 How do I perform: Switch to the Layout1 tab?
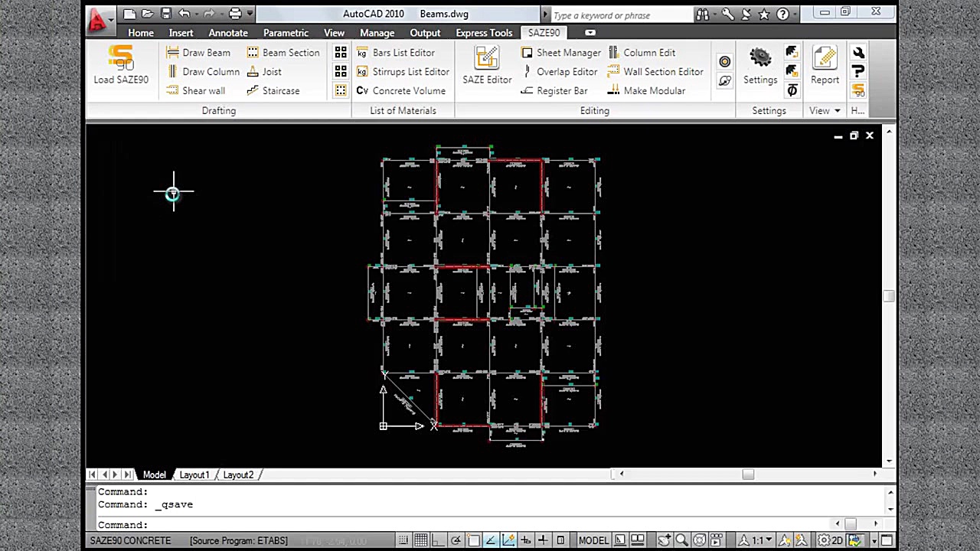[x=194, y=475]
